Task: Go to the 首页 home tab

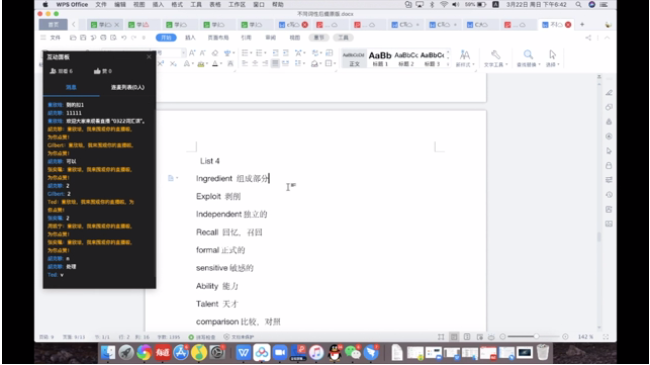Action: 53,24
